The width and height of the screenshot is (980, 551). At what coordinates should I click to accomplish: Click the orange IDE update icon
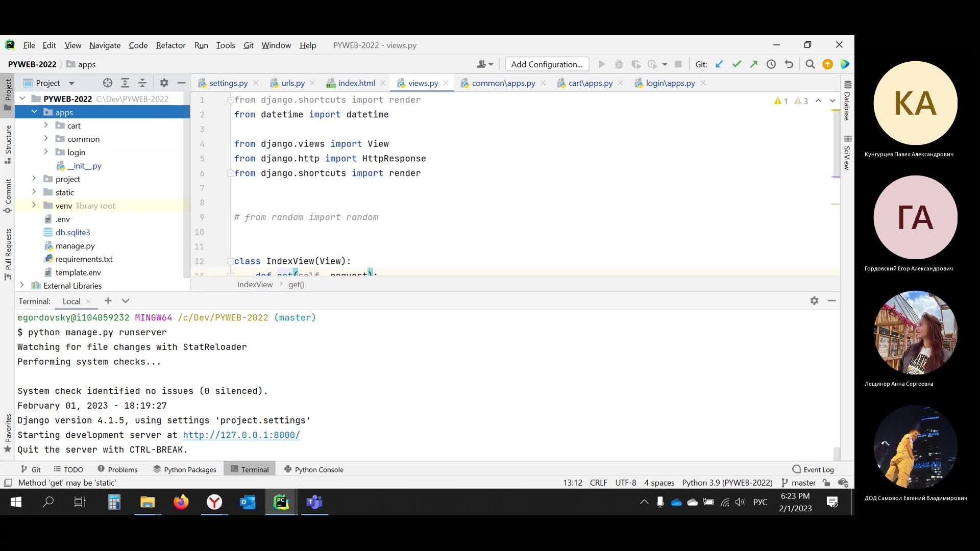(827, 64)
